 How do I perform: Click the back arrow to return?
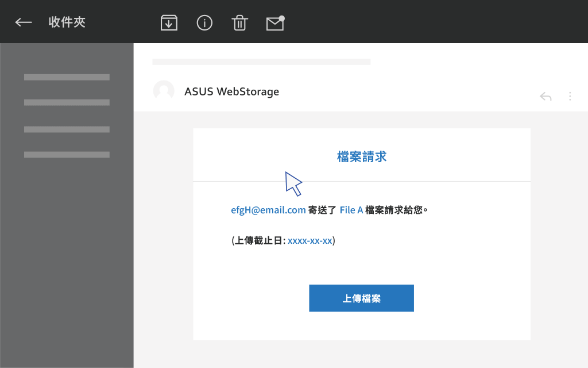point(23,22)
